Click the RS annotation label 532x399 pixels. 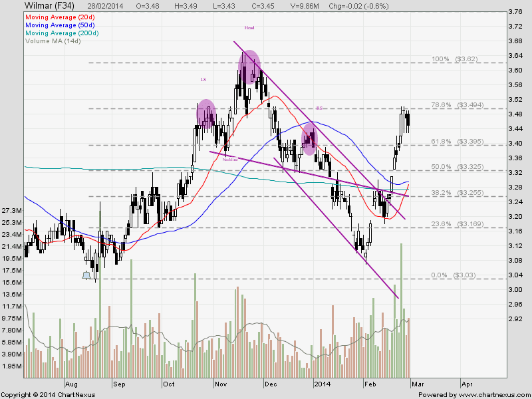coord(319,108)
